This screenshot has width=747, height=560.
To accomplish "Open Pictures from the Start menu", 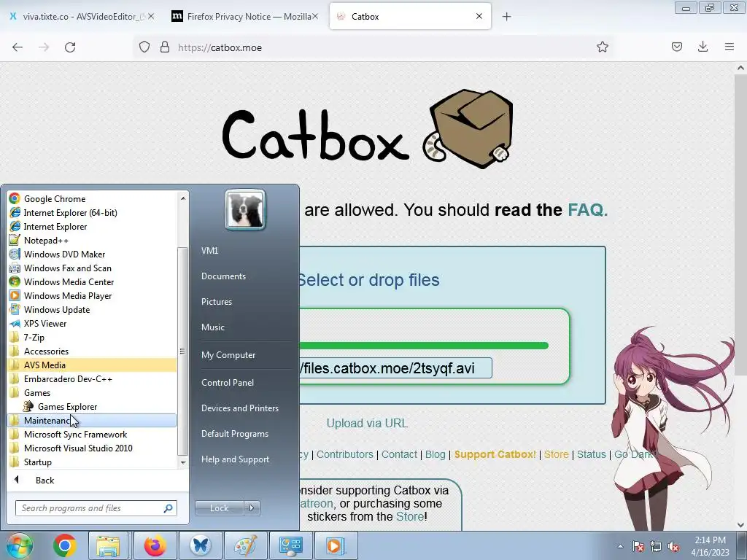I will tap(216, 302).
